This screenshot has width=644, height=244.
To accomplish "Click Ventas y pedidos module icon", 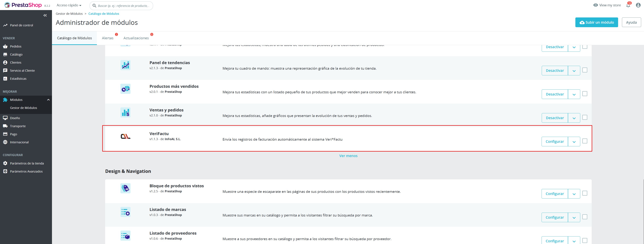I will 125,113.
